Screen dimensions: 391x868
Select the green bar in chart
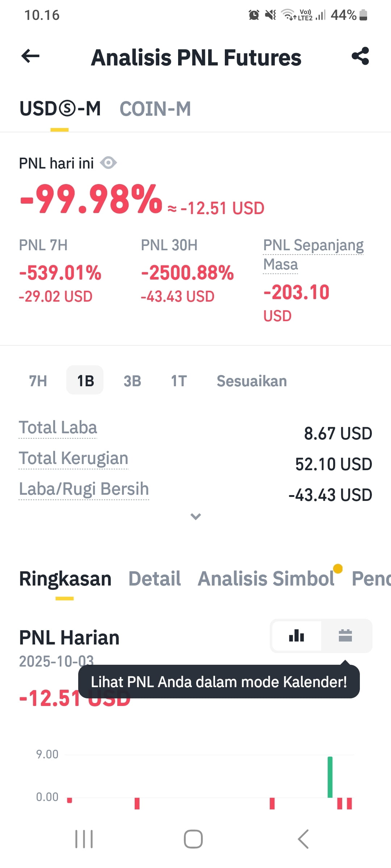click(330, 777)
